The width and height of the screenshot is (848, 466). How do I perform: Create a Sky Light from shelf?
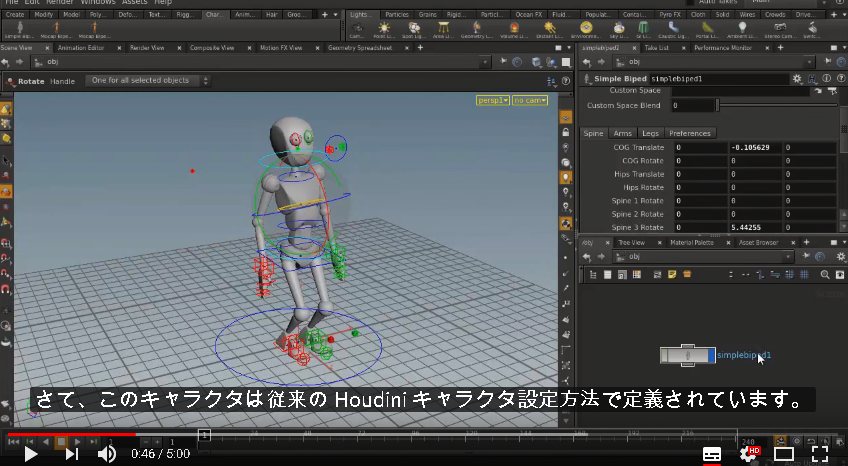619,30
